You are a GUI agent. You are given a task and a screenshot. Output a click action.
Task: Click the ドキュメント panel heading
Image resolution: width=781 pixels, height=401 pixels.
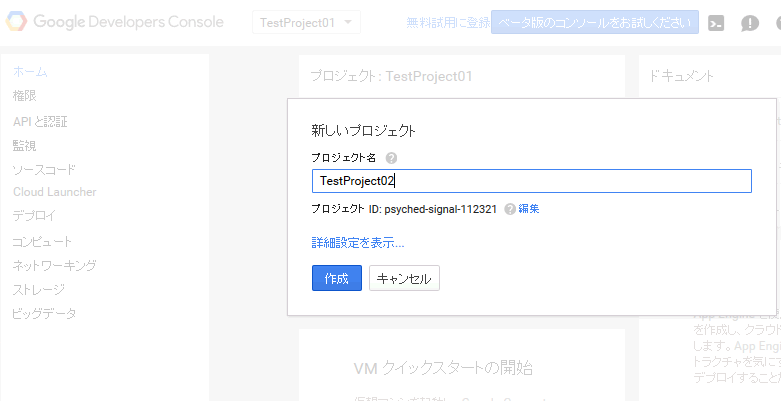(681, 76)
